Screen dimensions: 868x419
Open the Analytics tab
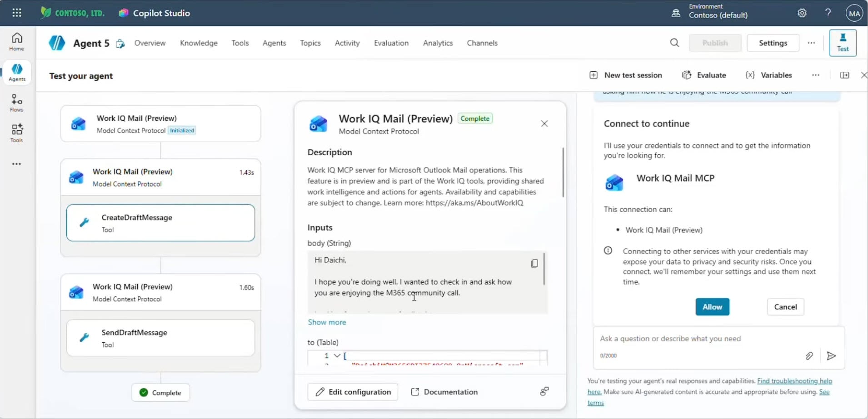pyautogui.click(x=438, y=43)
